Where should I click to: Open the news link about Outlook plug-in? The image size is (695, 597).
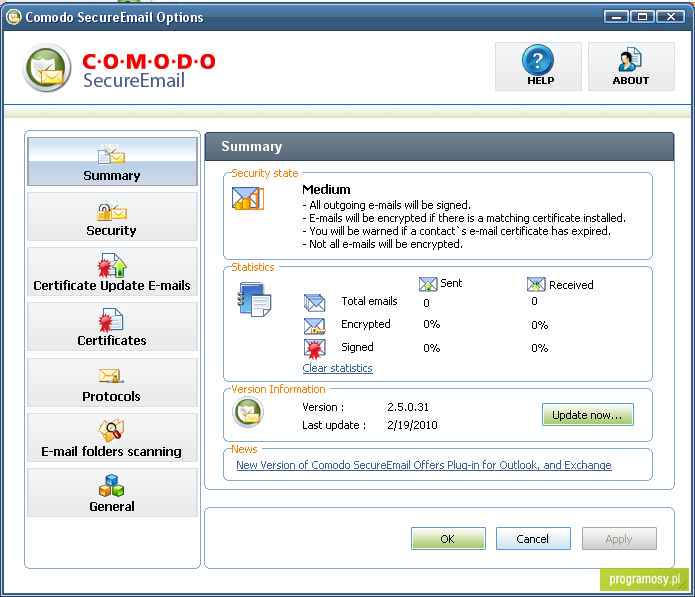tap(424, 465)
